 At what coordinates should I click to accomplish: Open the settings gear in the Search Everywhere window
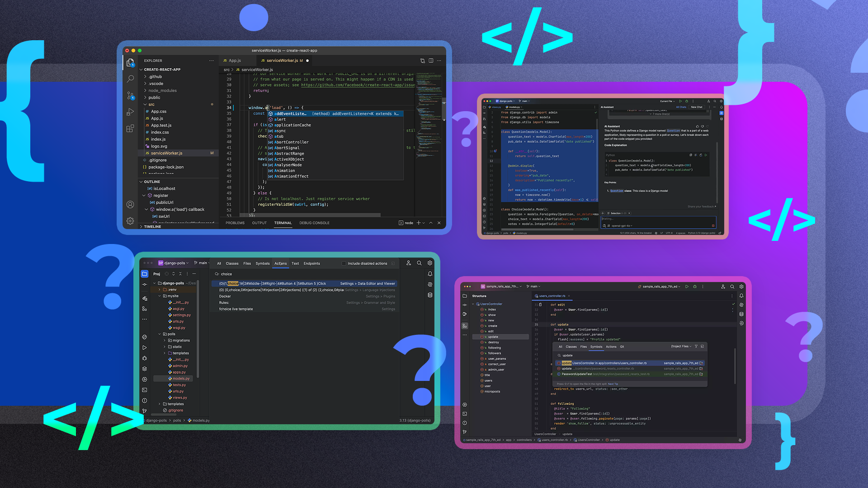[x=430, y=263]
